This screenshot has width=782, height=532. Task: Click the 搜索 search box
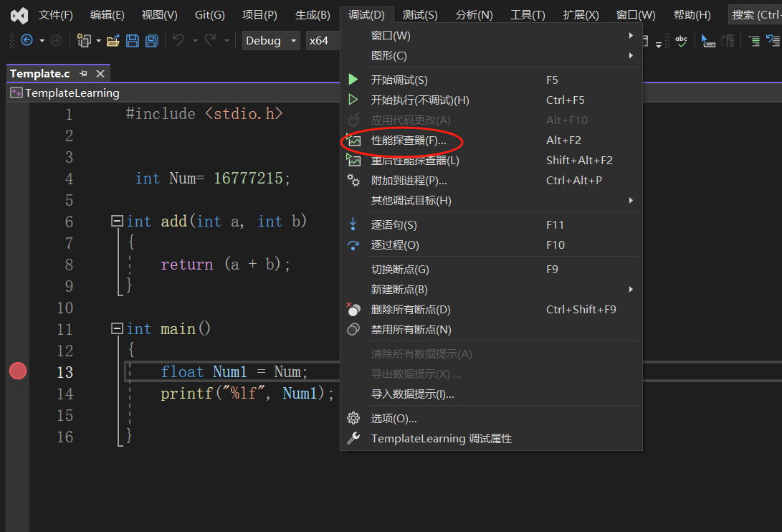click(x=755, y=15)
